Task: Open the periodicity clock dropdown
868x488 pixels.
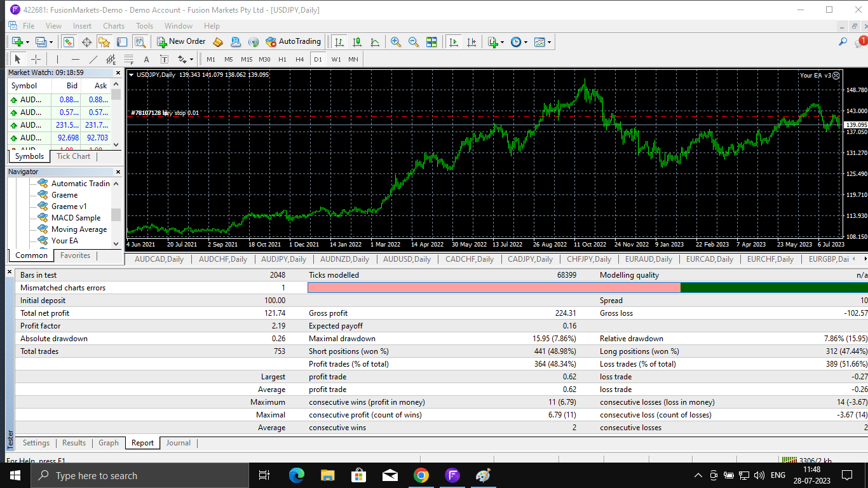Action: 526,43
